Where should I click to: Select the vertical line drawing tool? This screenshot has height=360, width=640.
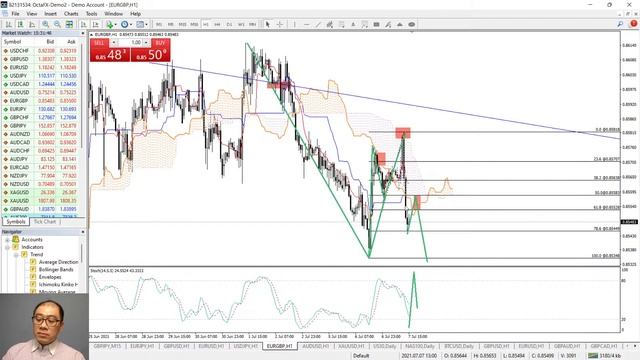click(x=294, y=24)
